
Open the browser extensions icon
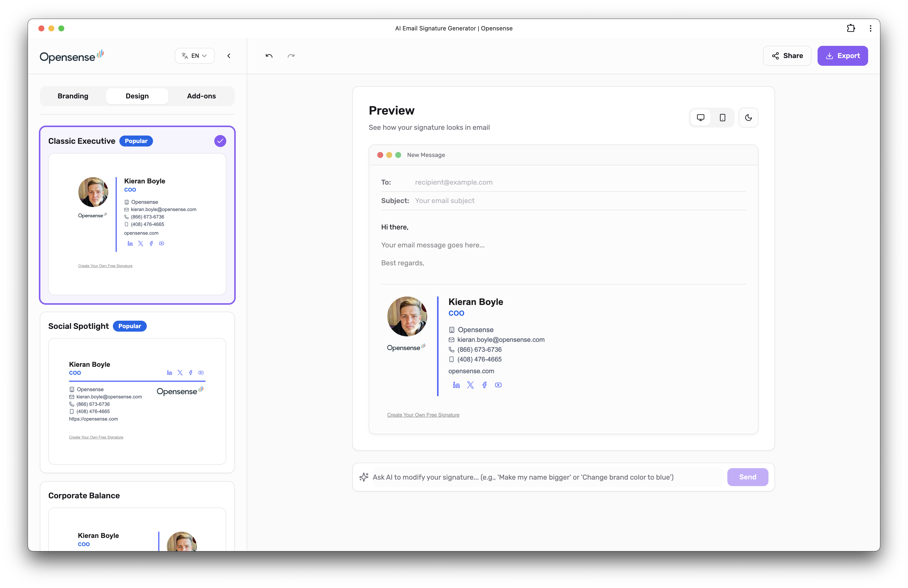pos(851,28)
